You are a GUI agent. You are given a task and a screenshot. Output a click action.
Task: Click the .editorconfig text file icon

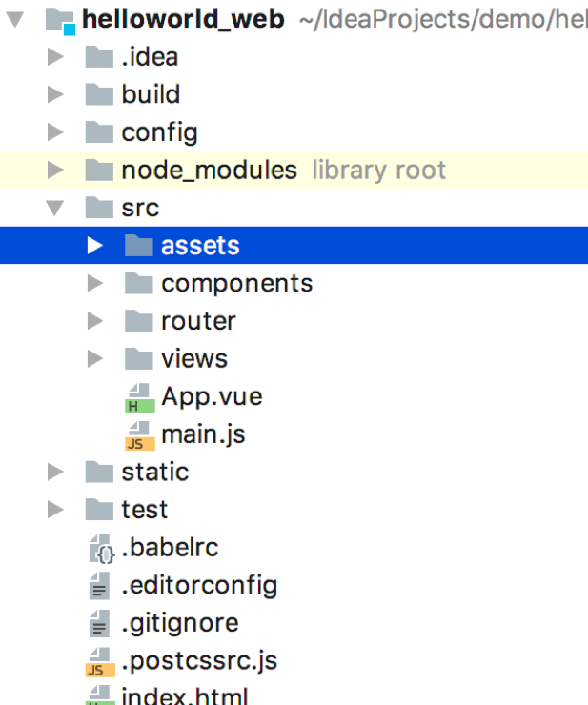click(100, 586)
